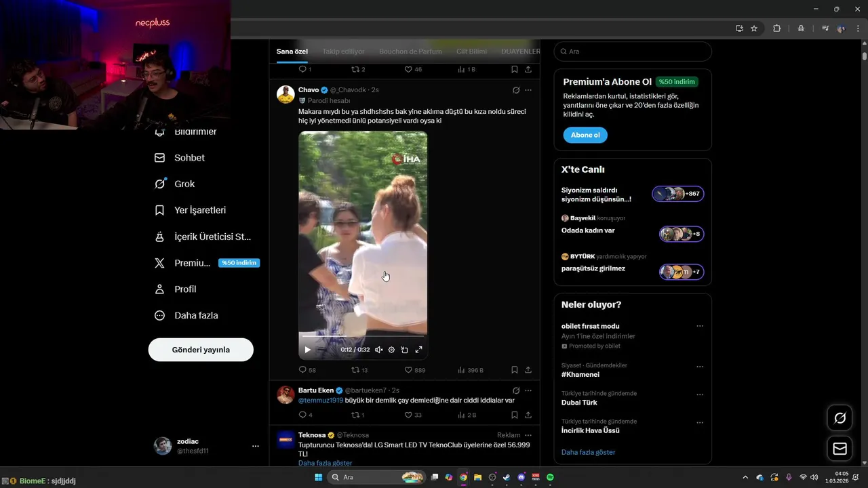Click Abone ol Premium button
The height and width of the screenshot is (488, 868).
pyautogui.click(x=585, y=135)
